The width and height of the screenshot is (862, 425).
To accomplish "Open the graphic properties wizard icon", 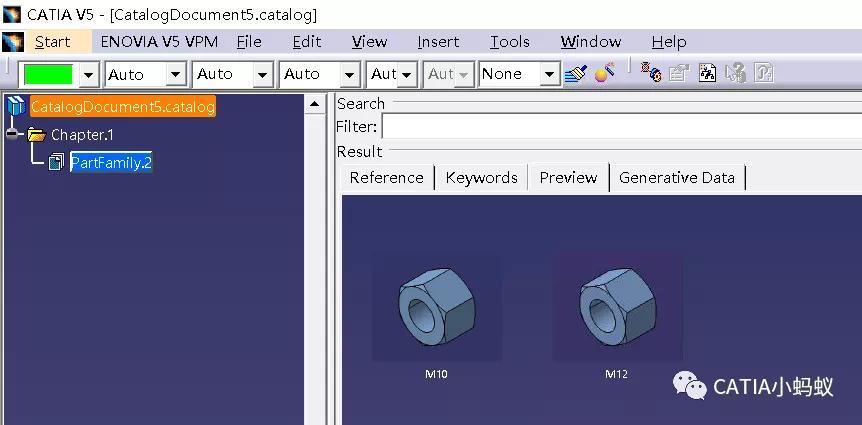I will click(604, 73).
